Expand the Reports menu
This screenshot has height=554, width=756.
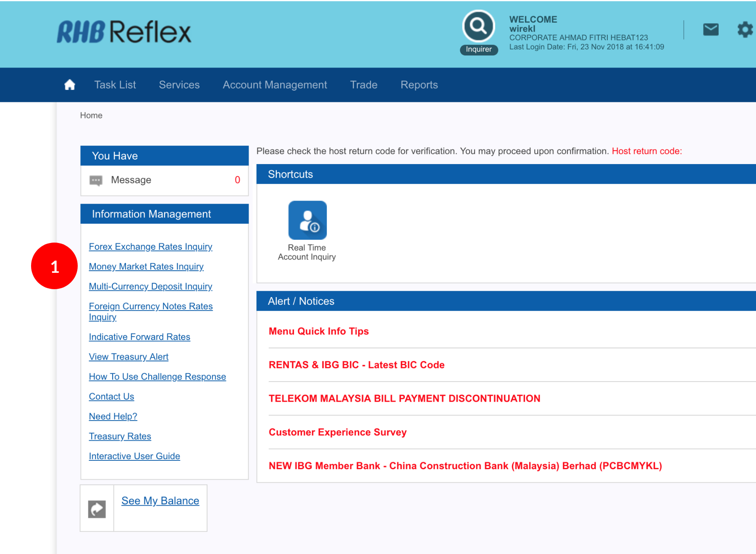tap(419, 85)
